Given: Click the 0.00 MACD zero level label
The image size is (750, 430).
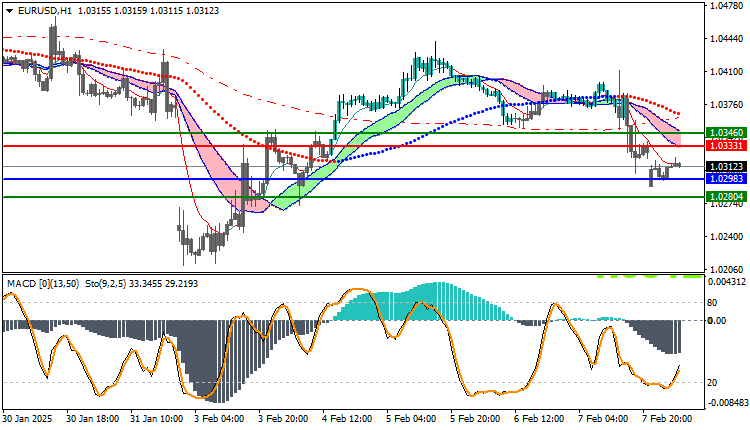Looking at the screenshot, I should coord(717,320).
